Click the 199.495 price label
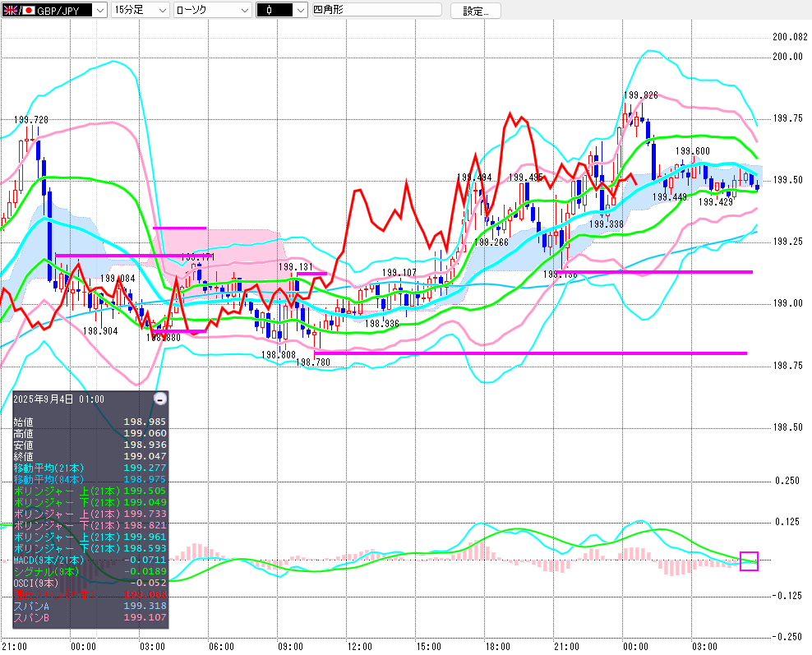 pos(526,178)
